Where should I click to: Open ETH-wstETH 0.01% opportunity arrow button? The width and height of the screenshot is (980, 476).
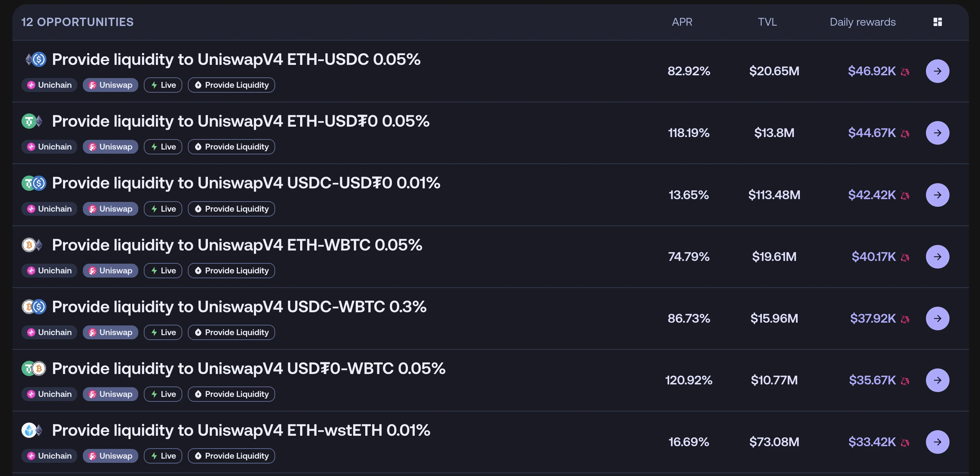937,442
